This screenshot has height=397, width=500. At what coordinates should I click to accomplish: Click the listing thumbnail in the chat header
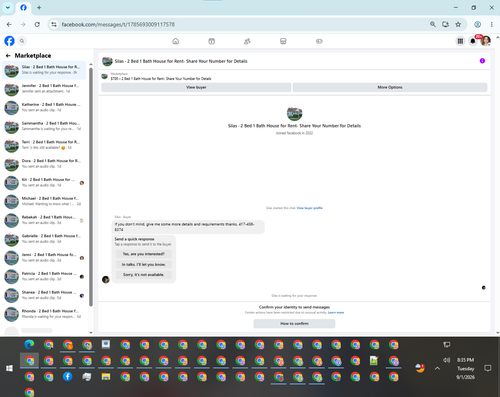tap(107, 61)
